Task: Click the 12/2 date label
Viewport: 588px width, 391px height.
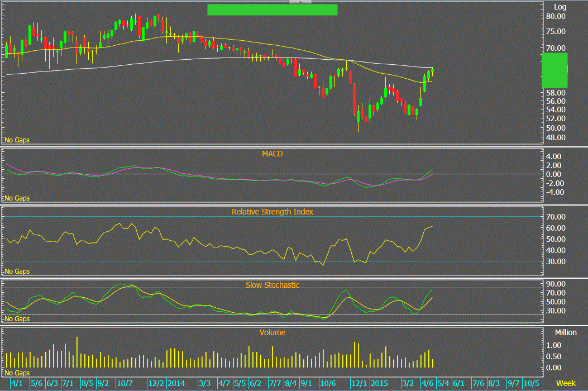Action: 156,383
